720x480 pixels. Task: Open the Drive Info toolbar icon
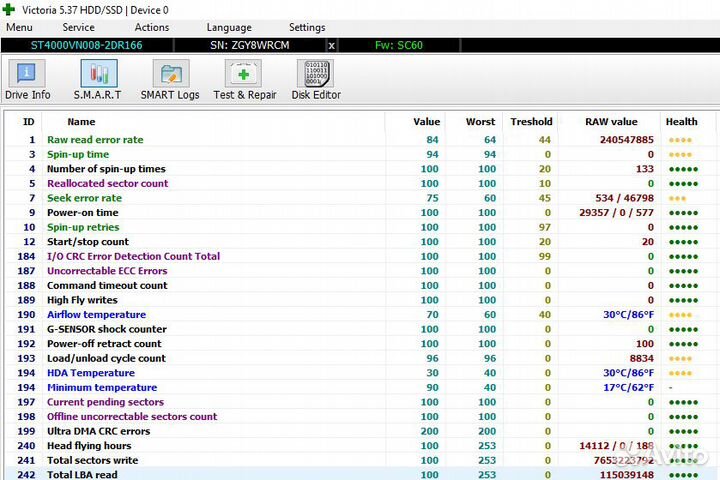27,80
